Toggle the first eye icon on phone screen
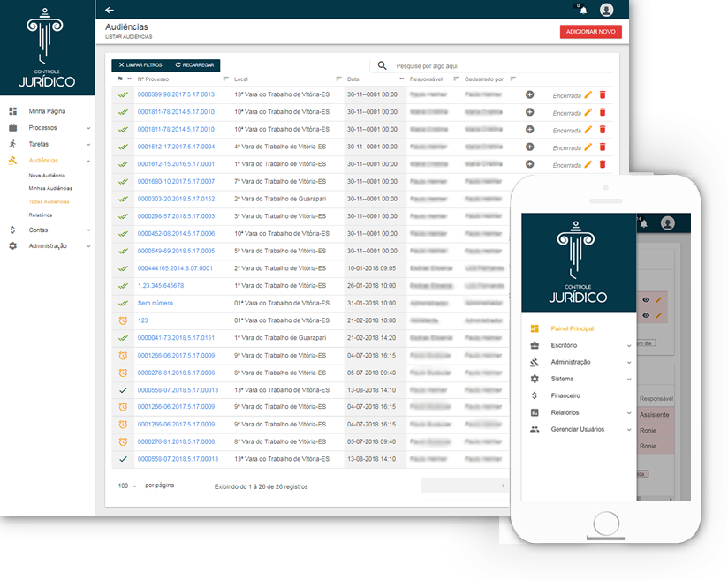This screenshot has height=580, width=728. pos(646,300)
